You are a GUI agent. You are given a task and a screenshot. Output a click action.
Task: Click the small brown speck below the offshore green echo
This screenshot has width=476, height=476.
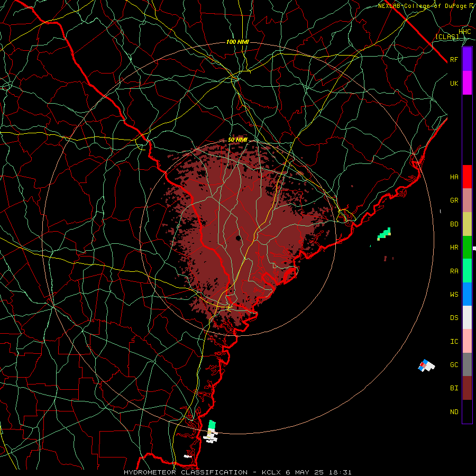pyautogui.click(x=386, y=258)
